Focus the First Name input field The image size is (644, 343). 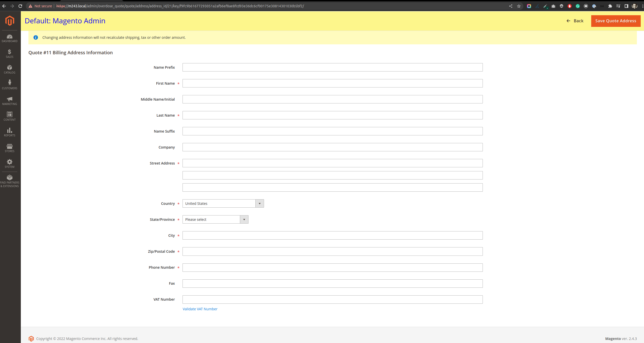tap(332, 83)
